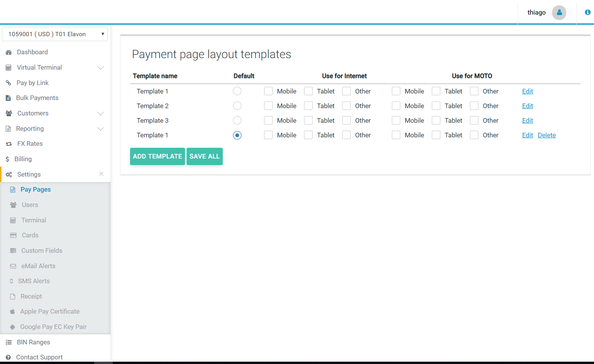Collapse Settings menu with the X icon
Viewport: 594px width, 364px height.
click(x=101, y=174)
